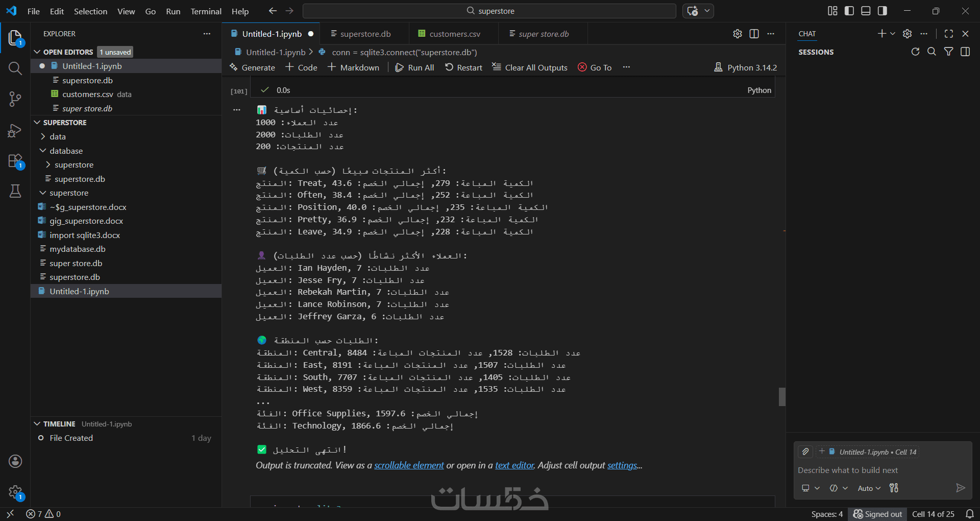Collapse the database folder
Image resolution: width=980 pixels, height=521 pixels.
(43, 151)
